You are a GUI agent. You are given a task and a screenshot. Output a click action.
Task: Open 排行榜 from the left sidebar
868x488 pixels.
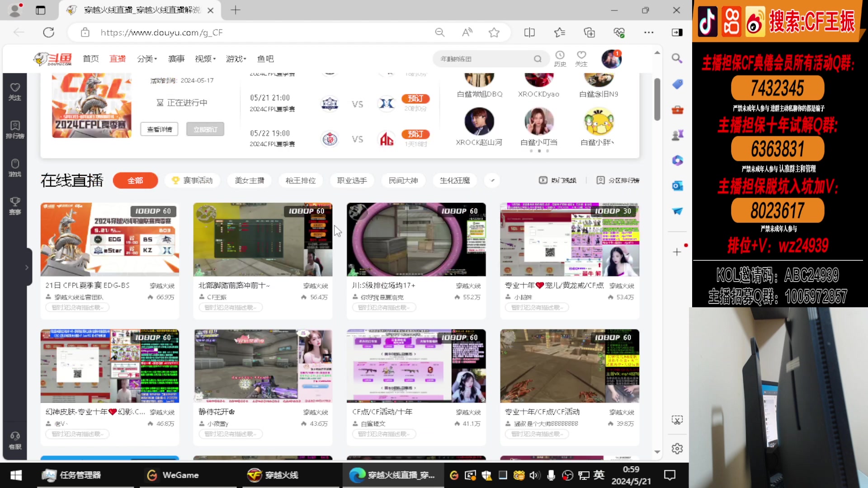(x=15, y=130)
